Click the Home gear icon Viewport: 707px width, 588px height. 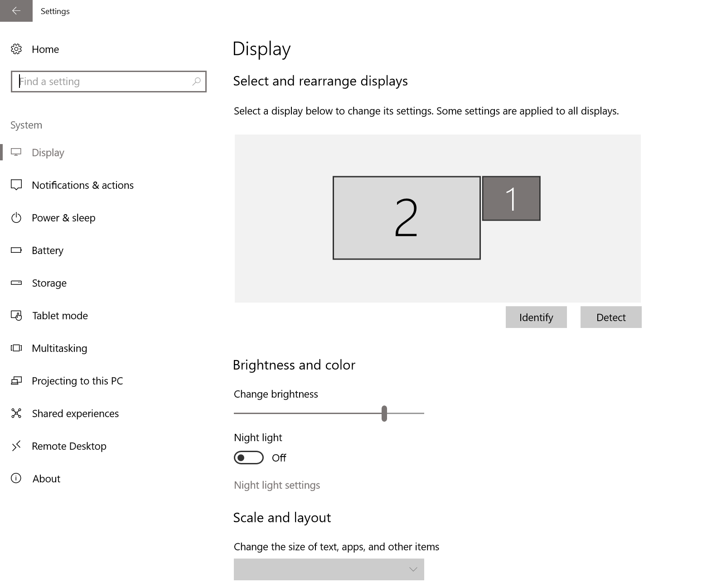[16, 49]
